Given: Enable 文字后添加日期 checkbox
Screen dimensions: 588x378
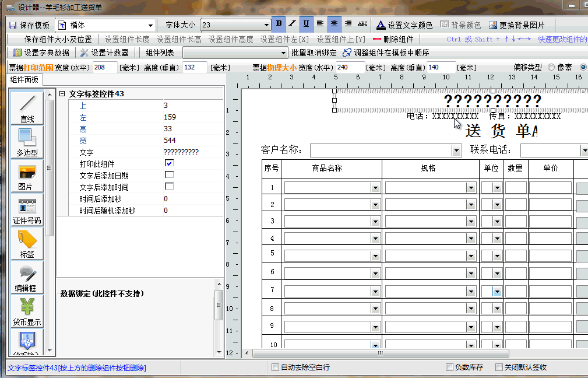Looking at the screenshot, I should [x=169, y=175].
